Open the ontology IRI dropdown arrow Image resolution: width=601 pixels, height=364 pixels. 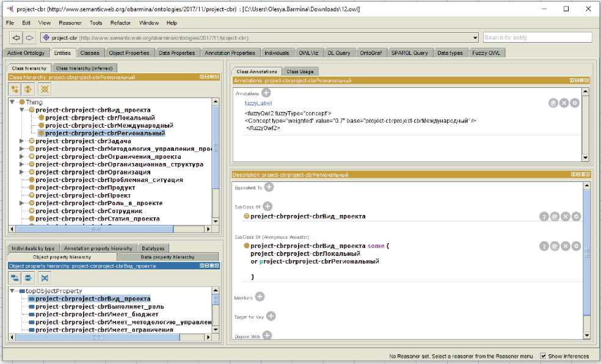[x=475, y=38]
